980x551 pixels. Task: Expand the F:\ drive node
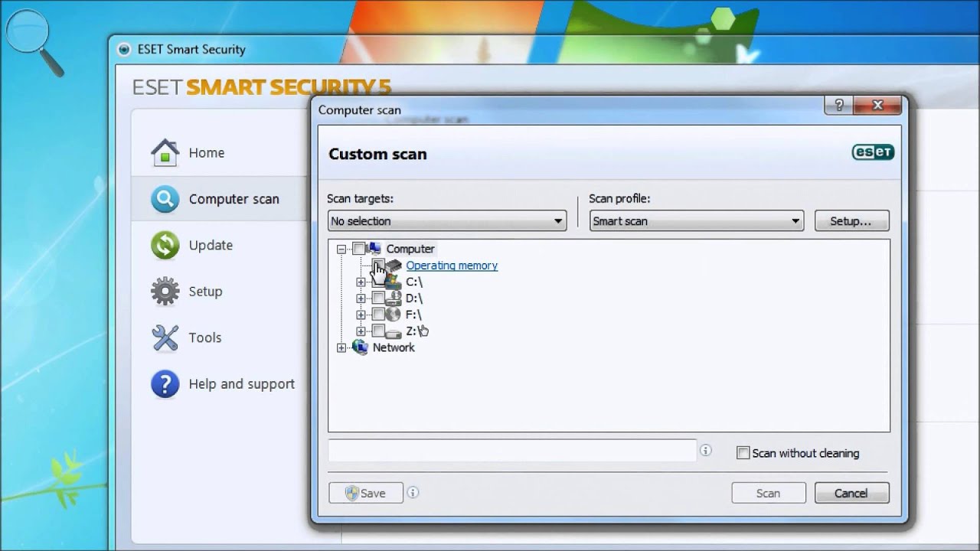[361, 315]
